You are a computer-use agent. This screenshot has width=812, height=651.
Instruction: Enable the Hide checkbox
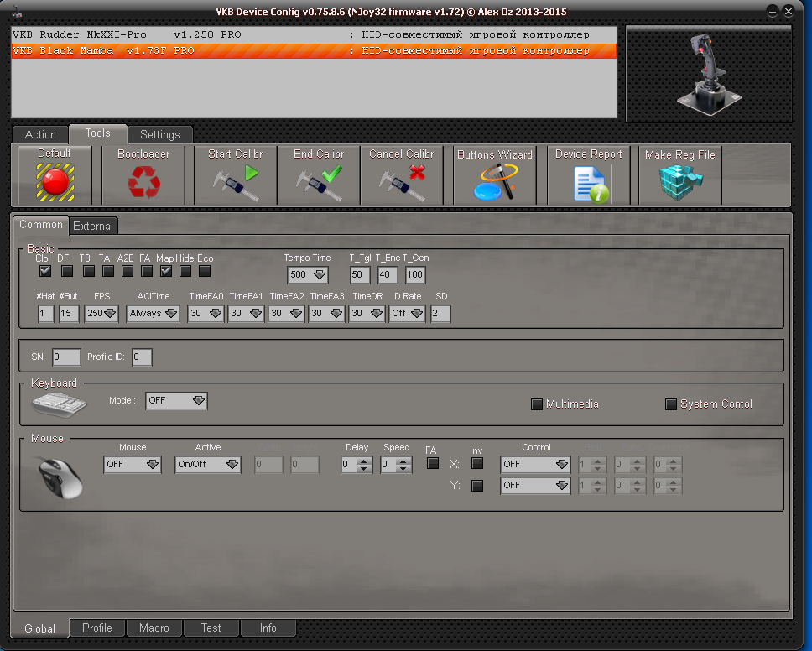(185, 271)
